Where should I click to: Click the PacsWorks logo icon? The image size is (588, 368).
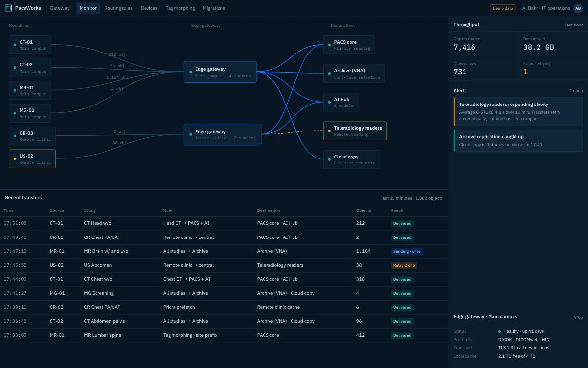tap(8, 8)
